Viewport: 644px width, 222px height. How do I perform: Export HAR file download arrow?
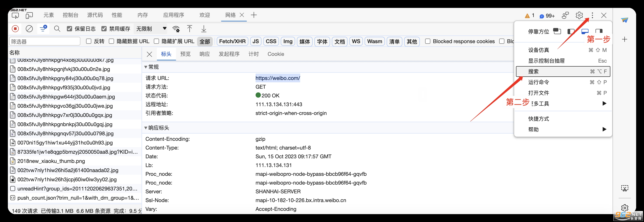point(204,29)
